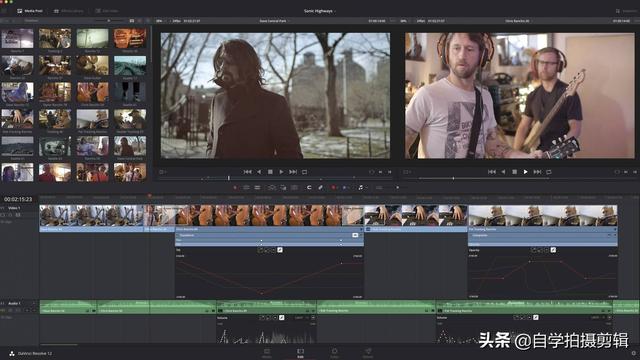The image size is (640, 360).
Task: Select the link clips chain icon
Action: coord(320,187)
